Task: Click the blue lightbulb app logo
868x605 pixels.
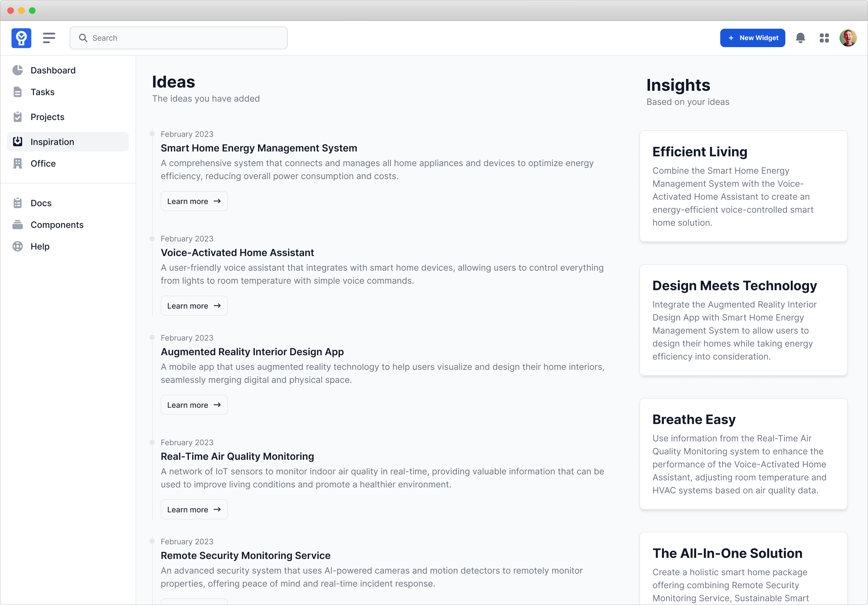Action: click(21, 38)
